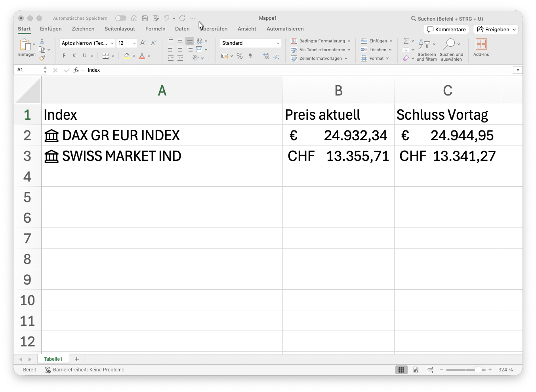The width and height of the screenshot is (536, 392).
Task: Expand the formula bar with arrow
Action: coord(518,70)
